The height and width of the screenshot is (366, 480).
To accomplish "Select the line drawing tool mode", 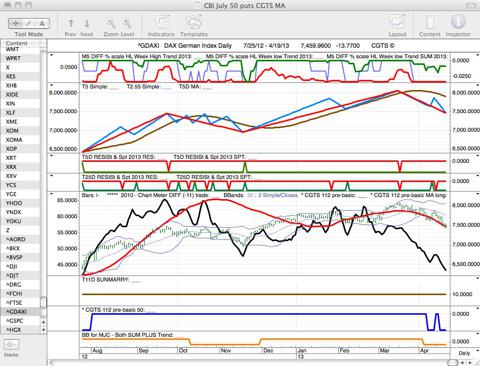I will [x=29, y=23].
